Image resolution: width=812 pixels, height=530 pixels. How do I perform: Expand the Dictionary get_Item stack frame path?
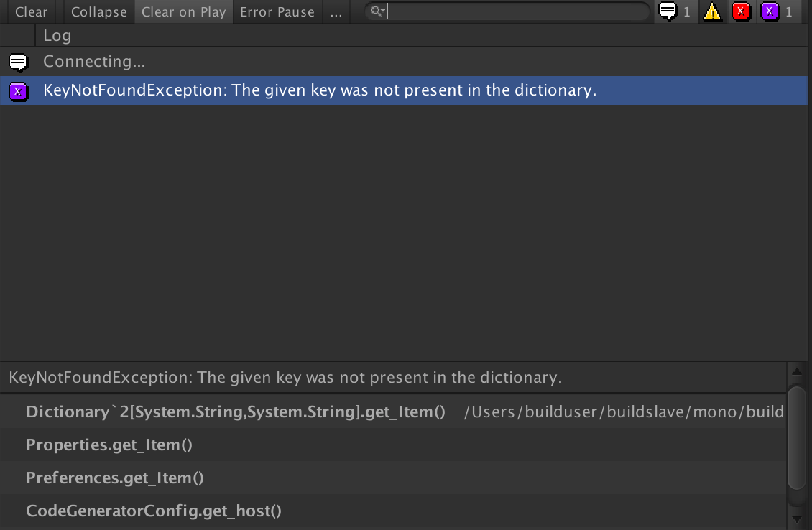pyautogui.click(x=237, y=410)
